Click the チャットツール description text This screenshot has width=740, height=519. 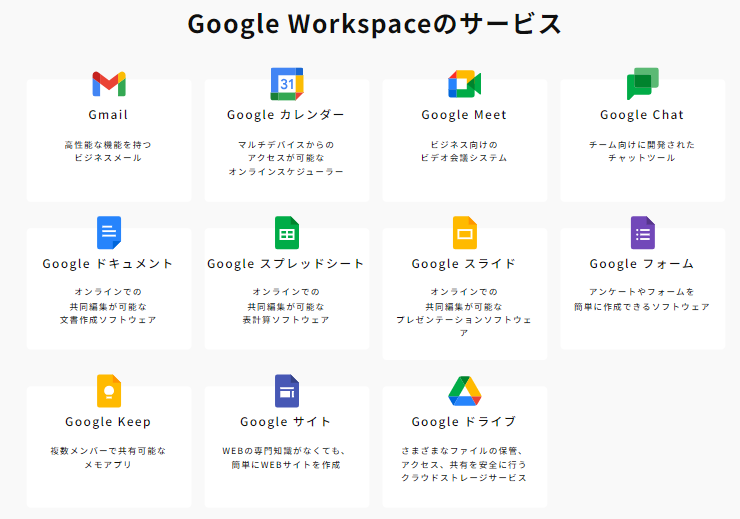point(642,158)
